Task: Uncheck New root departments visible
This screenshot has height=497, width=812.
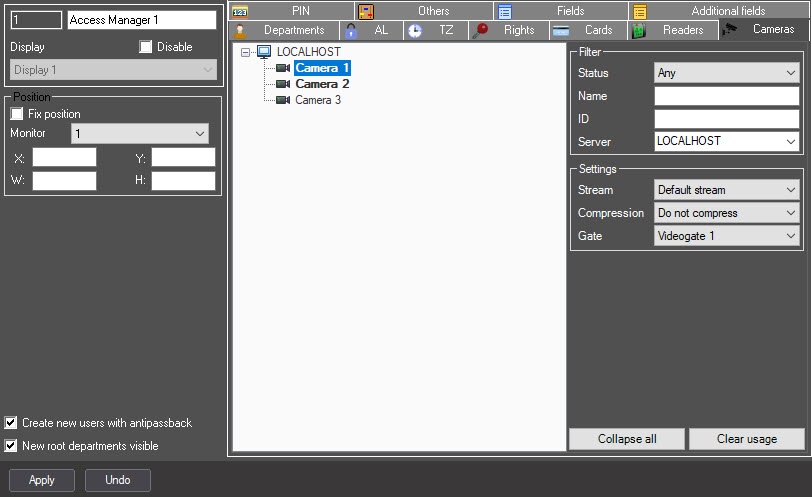Action: [x=10, y=445]
